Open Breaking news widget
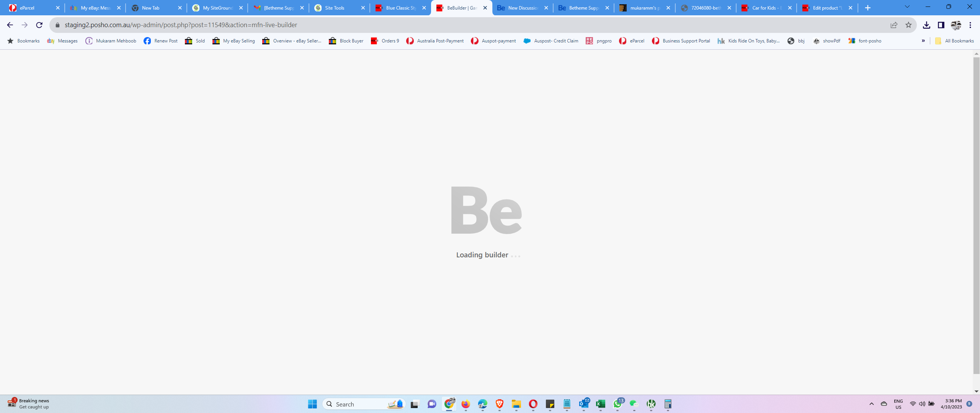The width and height of the screenshot is (980, 413). (x=29, y=404)
